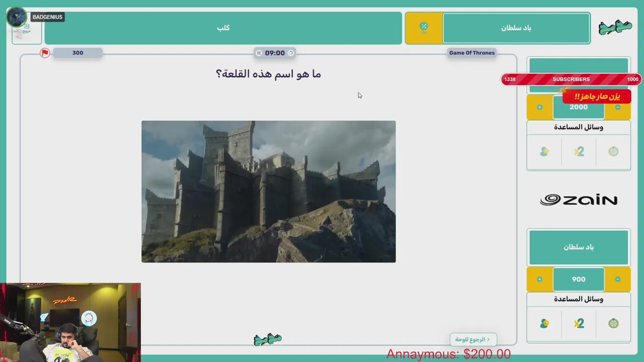Click the shuffle turn icon on yellow box
The height and width of the screenshot is (362, 644).
pos(424,28)
